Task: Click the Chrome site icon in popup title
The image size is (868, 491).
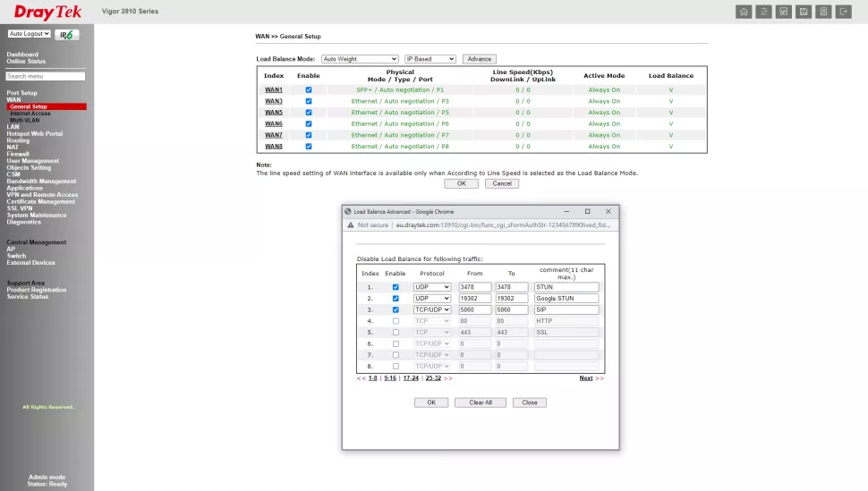Action: click(x=348, y=211)
